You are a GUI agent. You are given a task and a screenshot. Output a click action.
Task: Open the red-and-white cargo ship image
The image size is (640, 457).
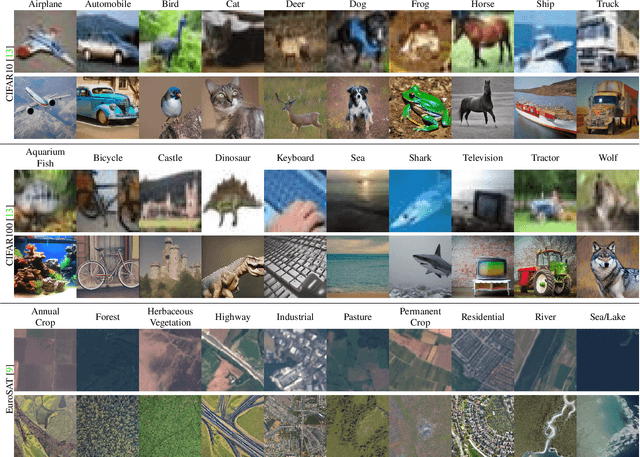[545, 108]
